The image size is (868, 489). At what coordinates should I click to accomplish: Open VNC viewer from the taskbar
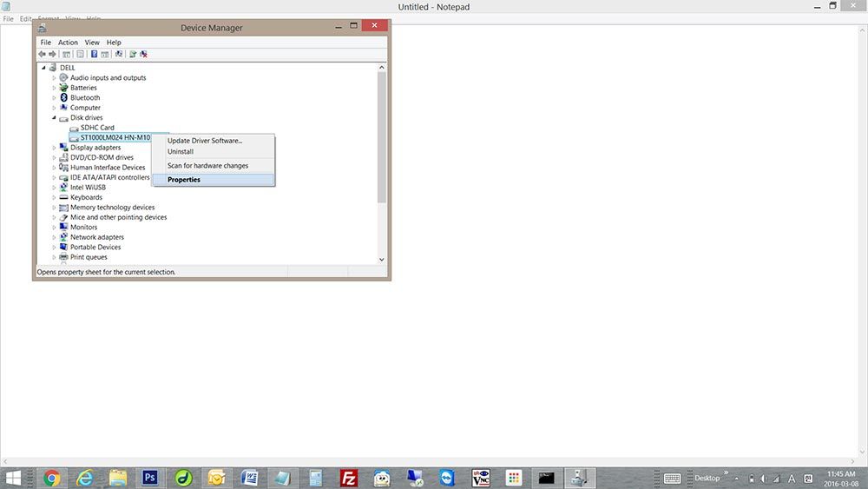click(481, 478)
